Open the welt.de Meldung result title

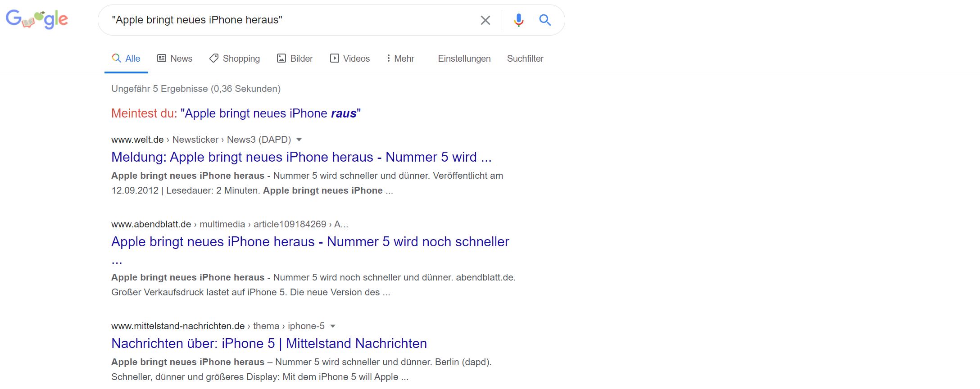[x=301, y=157]
